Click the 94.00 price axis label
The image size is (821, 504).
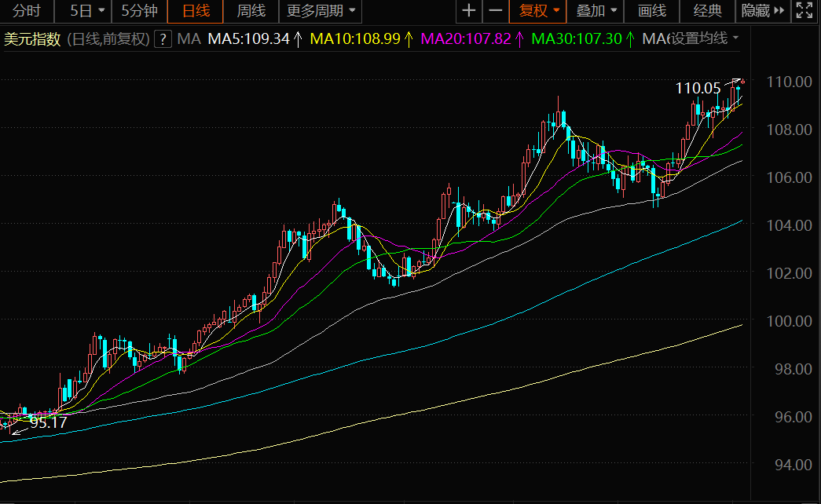click(x=793, y=465)
